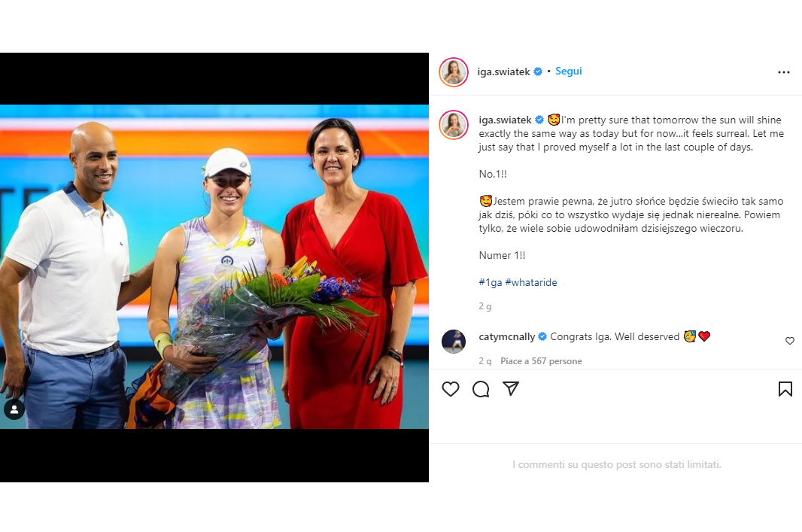Share the post via paper plane icon
Viewport: 802px width, 532px height.
point(511,389)
